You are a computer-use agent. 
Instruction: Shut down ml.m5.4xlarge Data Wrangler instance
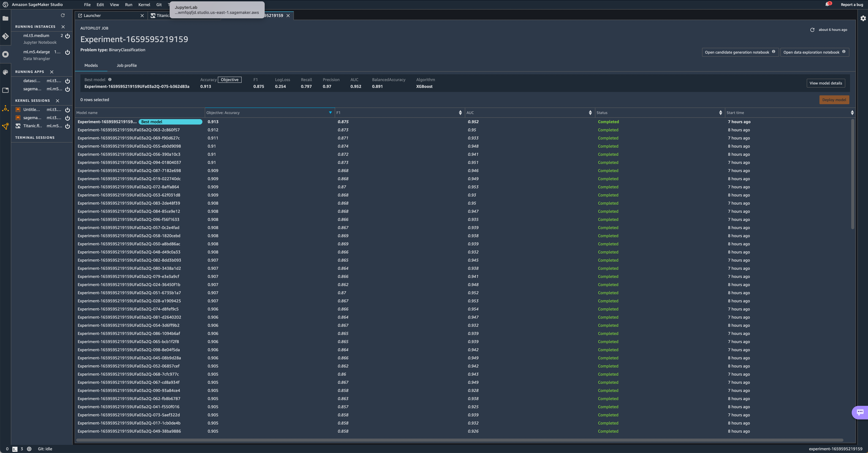67,52
